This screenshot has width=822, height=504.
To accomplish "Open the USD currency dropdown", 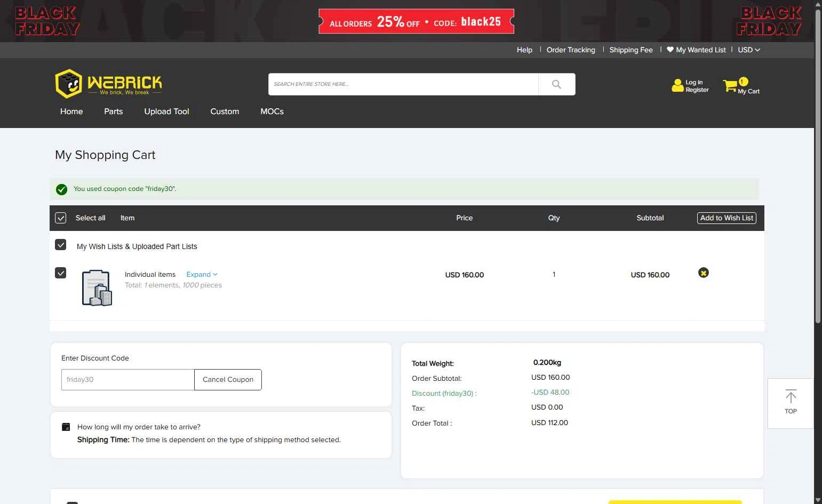I will coord(749,50).
